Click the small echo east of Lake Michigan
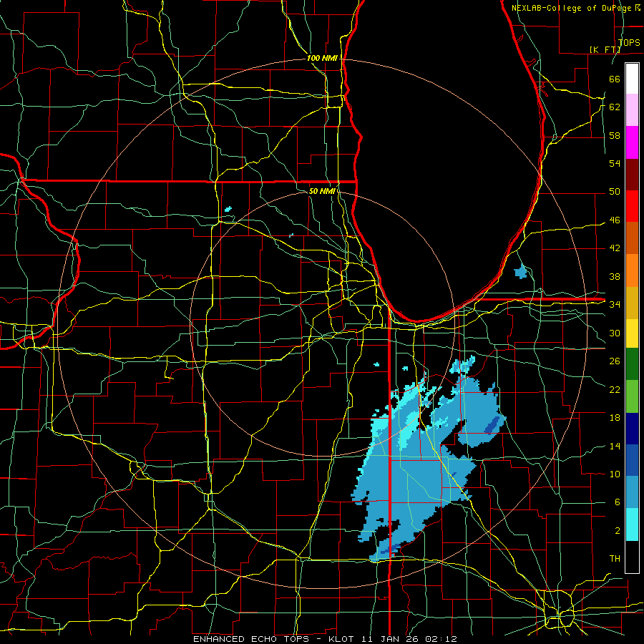The height and width of the screenshot is (644, 644). click(x=521, y=271)
